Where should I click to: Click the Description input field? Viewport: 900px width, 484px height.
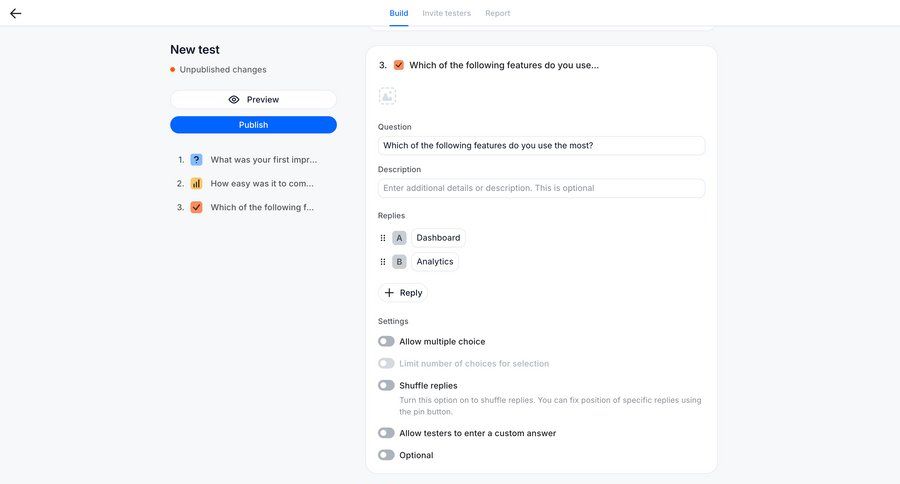pos(541,188)
